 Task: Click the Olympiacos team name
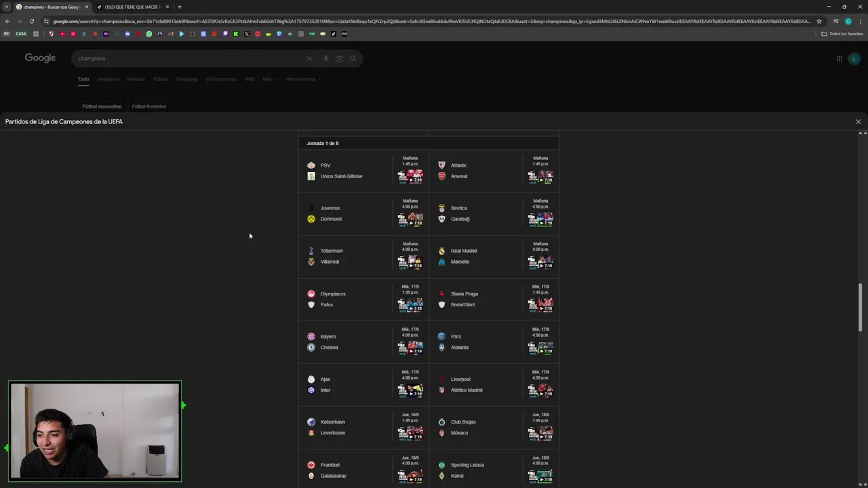333,293
